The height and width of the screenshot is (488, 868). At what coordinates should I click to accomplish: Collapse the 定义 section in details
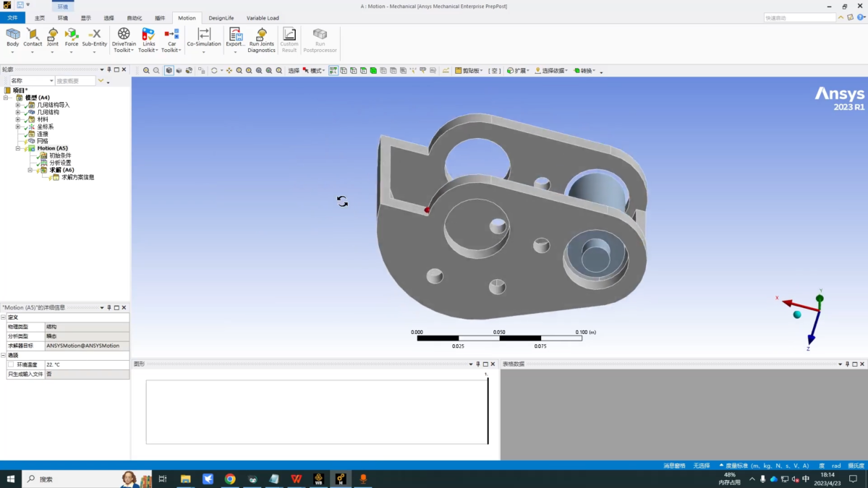pos(3,317)
